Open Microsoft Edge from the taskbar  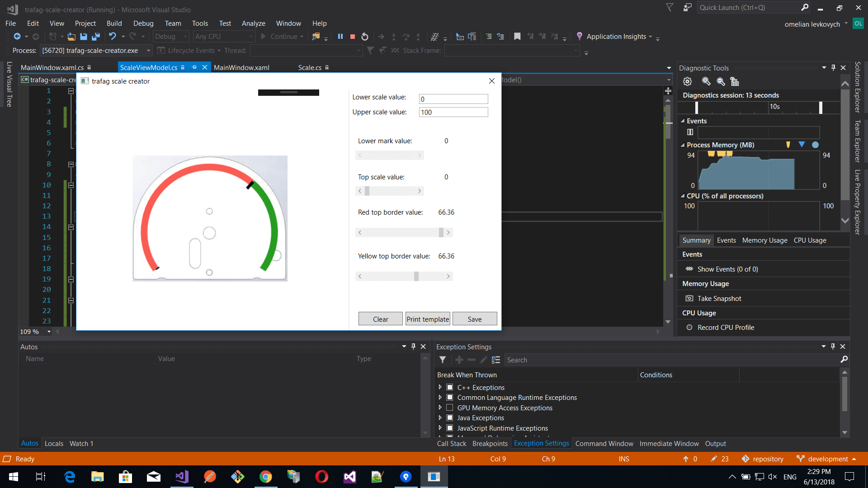pyautogui.click(x=70, y=477)
